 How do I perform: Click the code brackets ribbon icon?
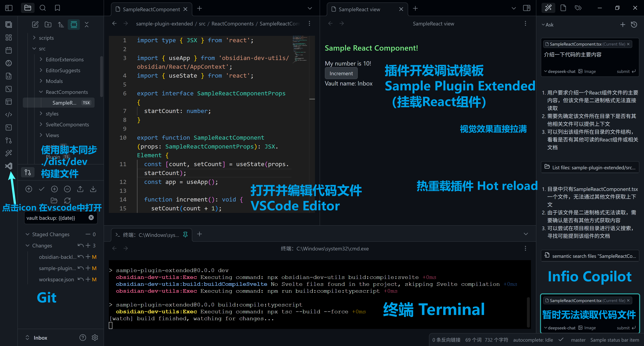pos(9,114)
